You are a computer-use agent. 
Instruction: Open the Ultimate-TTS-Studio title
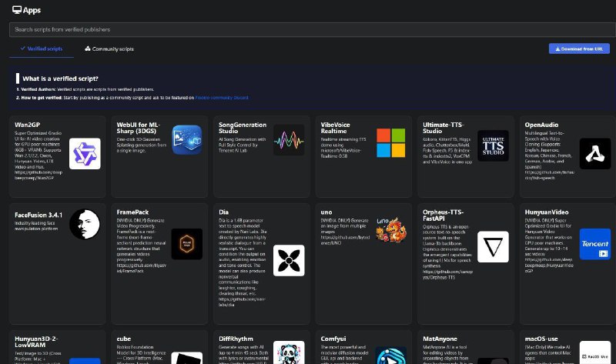pos(444,128)
